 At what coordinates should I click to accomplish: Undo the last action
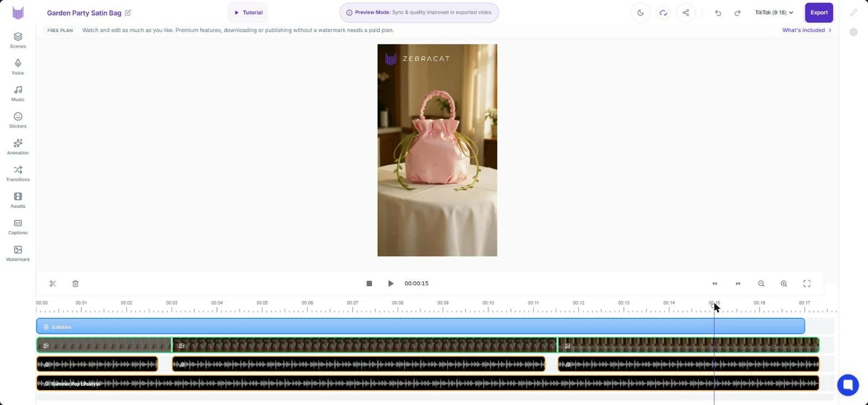point(718,12)
